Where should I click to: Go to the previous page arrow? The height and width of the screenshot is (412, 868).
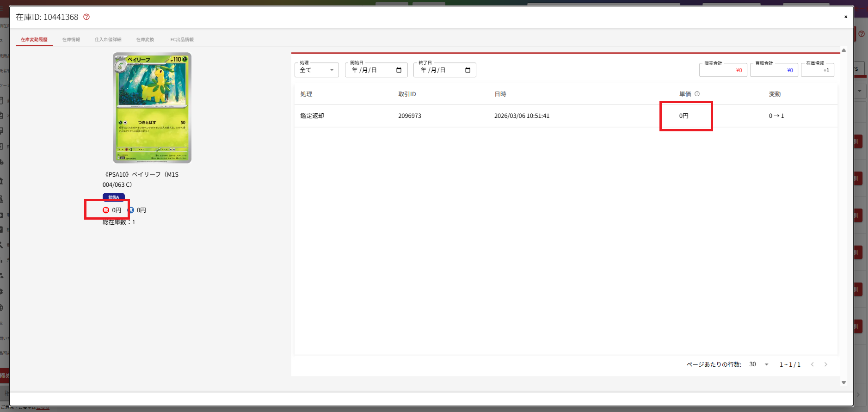(x=812, y=364)
